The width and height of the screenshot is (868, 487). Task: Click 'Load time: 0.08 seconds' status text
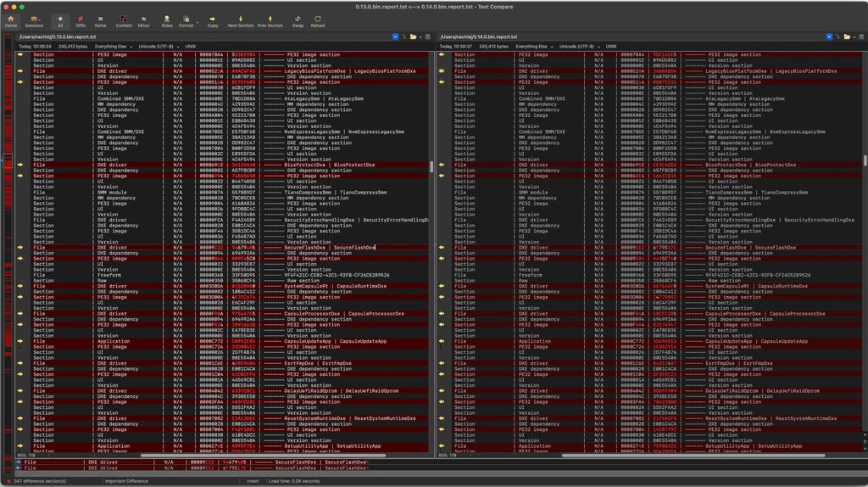click(294, 481)
